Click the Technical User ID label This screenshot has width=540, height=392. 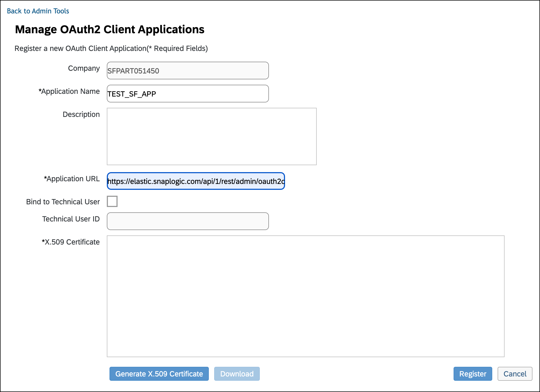(x=71, y=219)
